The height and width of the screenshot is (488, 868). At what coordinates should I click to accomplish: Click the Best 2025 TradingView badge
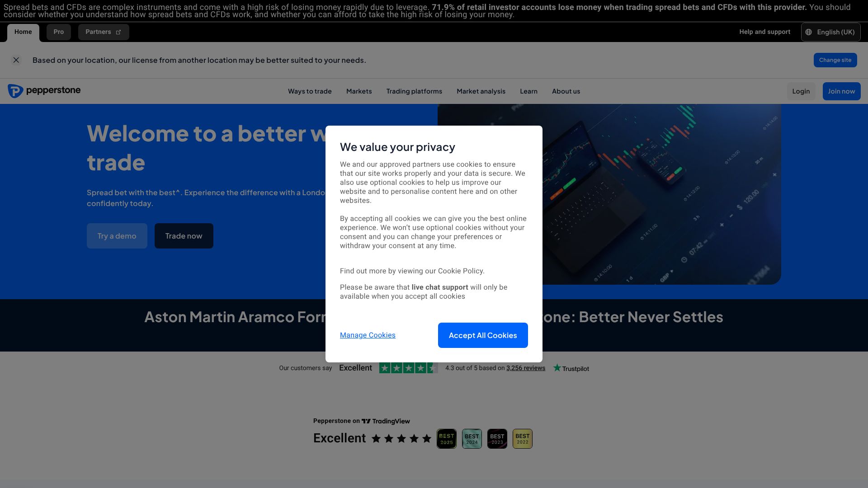tap(446, 439)
